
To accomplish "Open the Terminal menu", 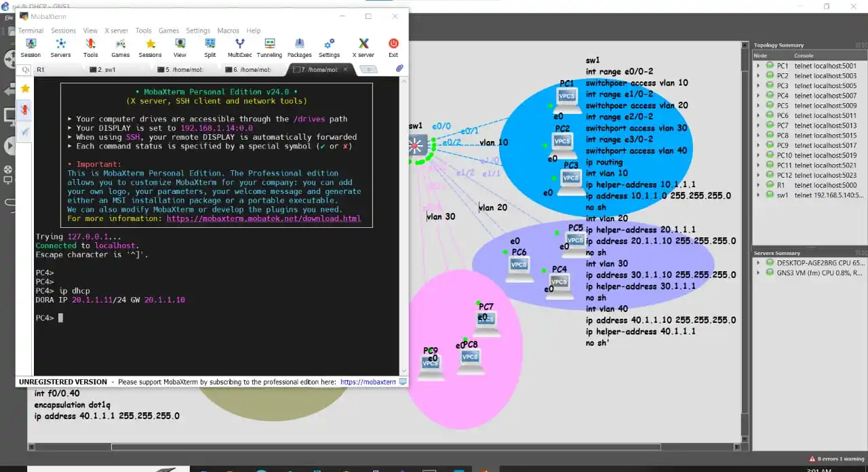I will coord(31,31).
